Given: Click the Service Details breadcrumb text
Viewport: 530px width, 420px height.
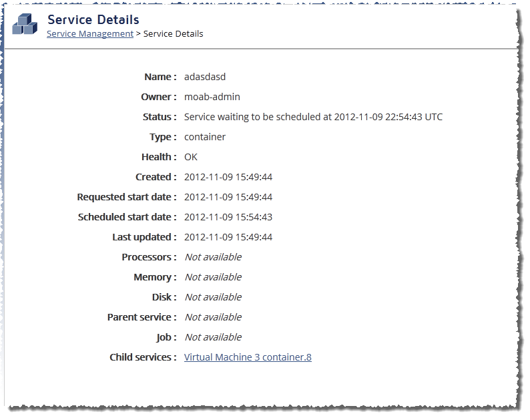Looking at the screenshot, I should [x=173, y=34].
